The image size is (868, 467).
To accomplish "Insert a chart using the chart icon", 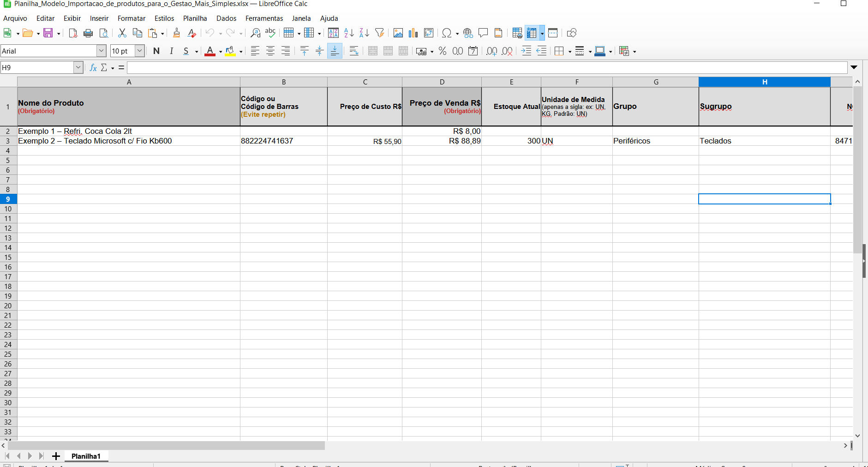I will [x=413, y=33].
